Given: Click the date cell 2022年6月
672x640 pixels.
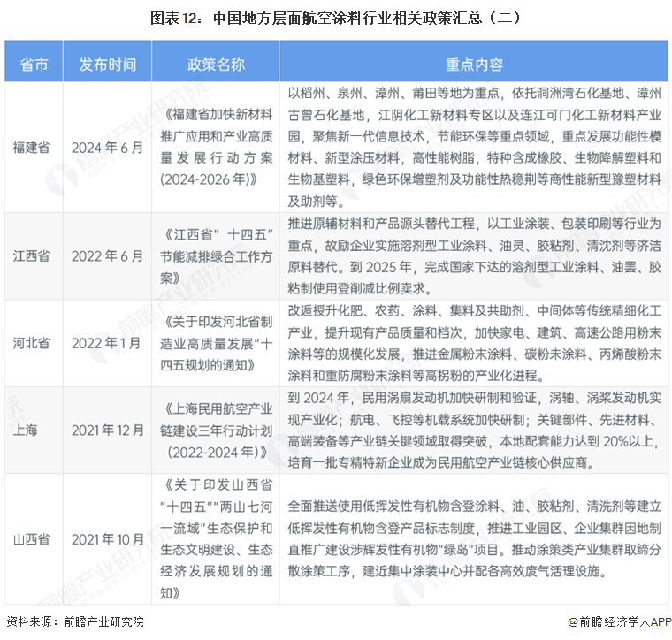Looking at the screenshot, I should [107, 256].
